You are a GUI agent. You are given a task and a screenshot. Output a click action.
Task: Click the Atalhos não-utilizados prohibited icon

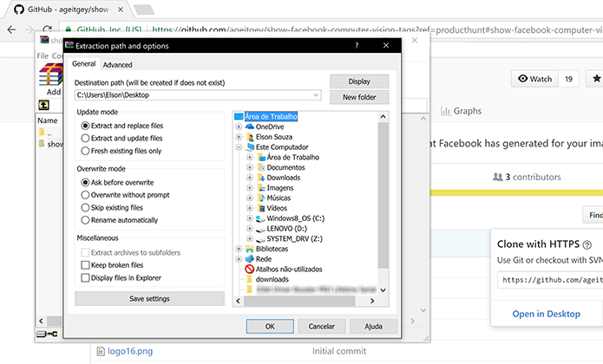[250, 270]
